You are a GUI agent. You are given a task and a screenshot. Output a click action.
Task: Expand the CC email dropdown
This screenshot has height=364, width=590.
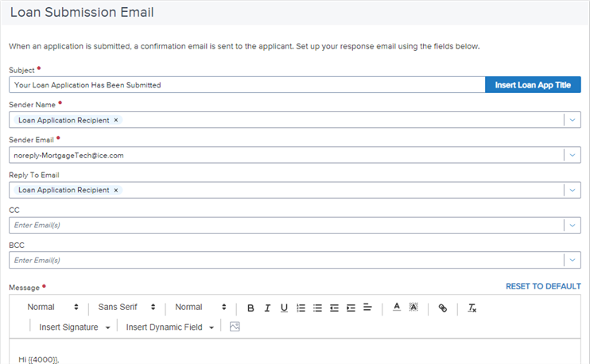[573, 226]
